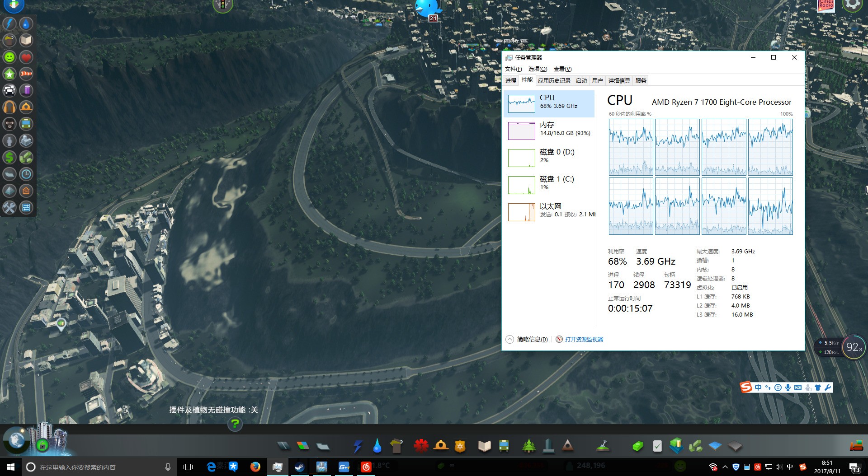
Task: Open the 选项(O) menu in Task Manager
Action: point(538,69)
